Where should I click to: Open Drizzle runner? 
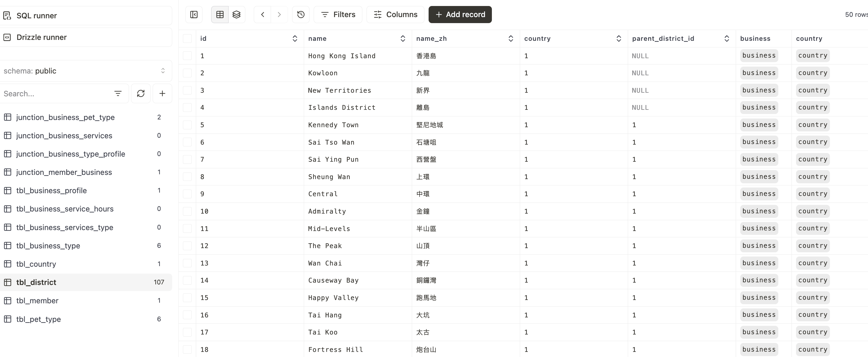coord(41,37)
